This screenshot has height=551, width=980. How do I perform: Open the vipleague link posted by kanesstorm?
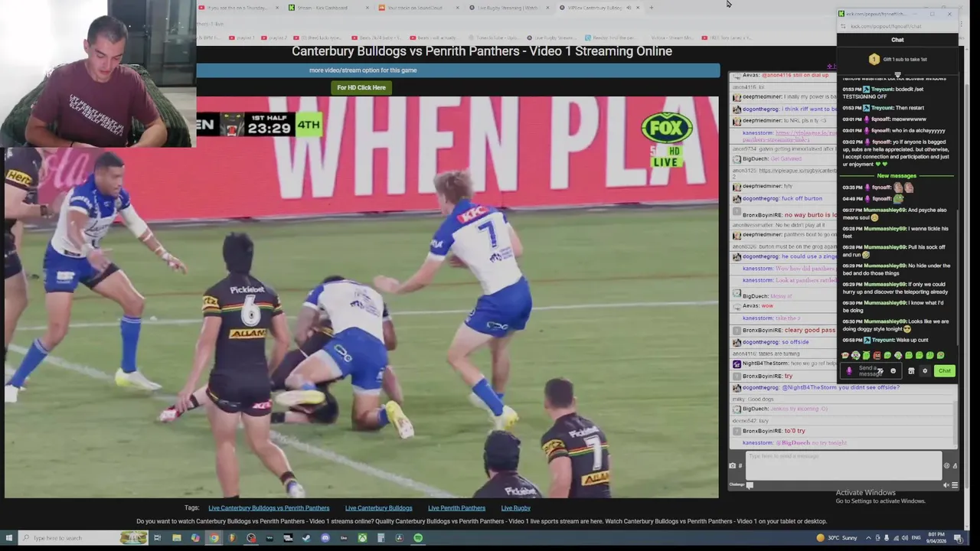tap(789, 136)
